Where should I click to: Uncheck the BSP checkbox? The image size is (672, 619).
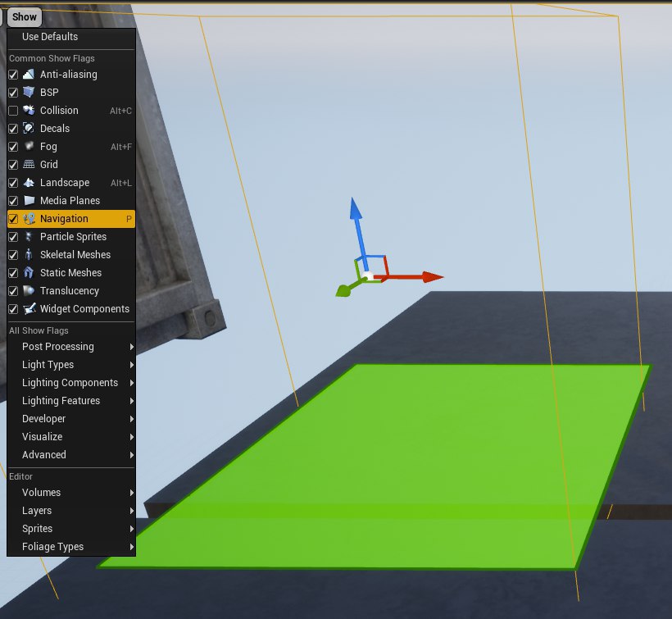click(x=13, y=93)
